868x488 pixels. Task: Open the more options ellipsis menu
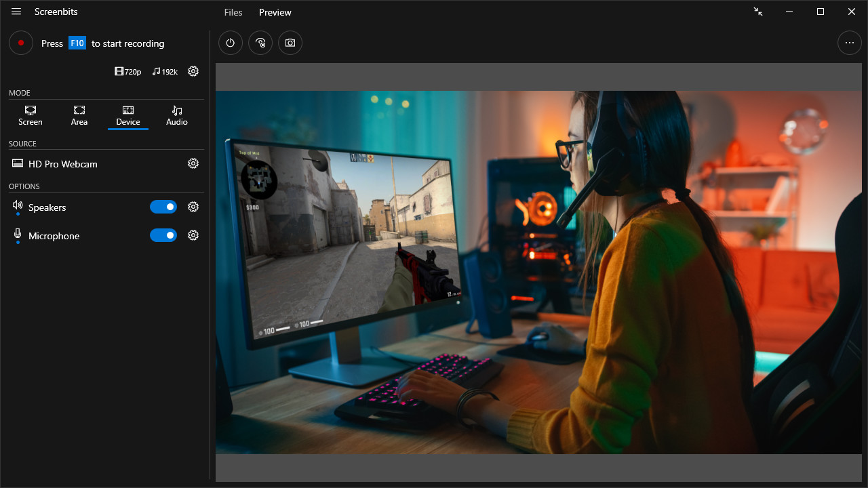pos(850,43)
